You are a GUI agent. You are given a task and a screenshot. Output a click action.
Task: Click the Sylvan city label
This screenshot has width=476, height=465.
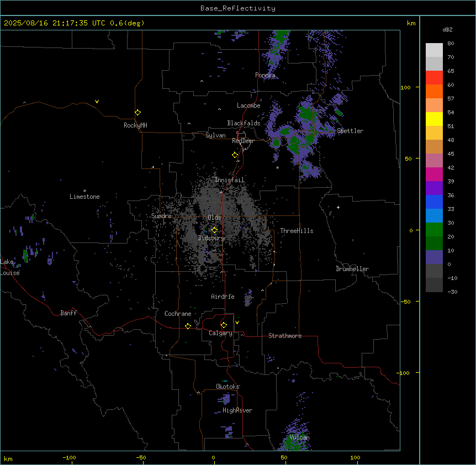(x=215, y=135)
